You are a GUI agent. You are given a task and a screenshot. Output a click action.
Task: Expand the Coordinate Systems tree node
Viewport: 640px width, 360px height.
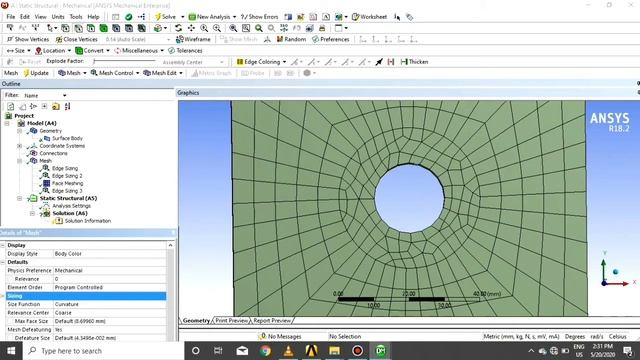pyautogui.click(x=19, y=146)
